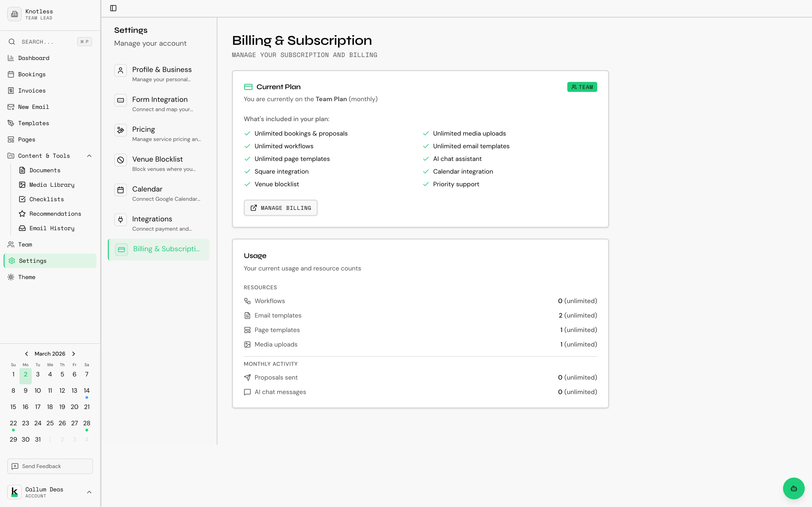Open the search bar with magnifier icon
Image resolution: width=812 pixels, height=507 pixels.
12,42
